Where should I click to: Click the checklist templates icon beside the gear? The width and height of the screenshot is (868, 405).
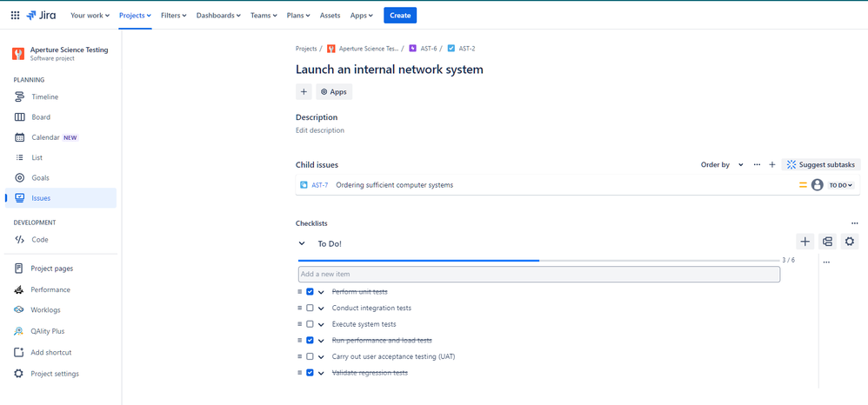(x=828, y=242)
